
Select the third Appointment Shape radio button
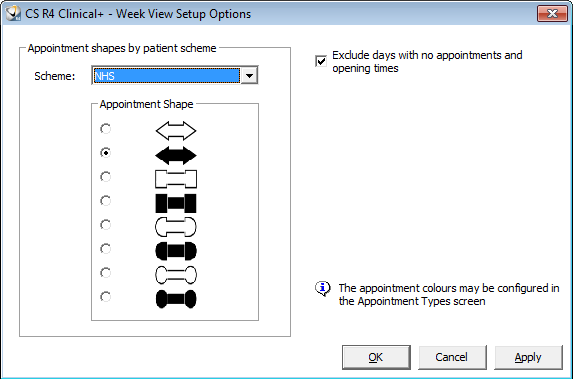[x=106, y=177]
